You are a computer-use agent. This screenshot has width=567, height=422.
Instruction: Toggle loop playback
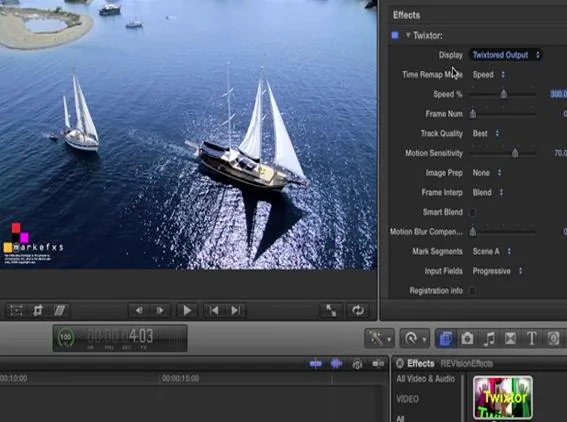point(358,310)
